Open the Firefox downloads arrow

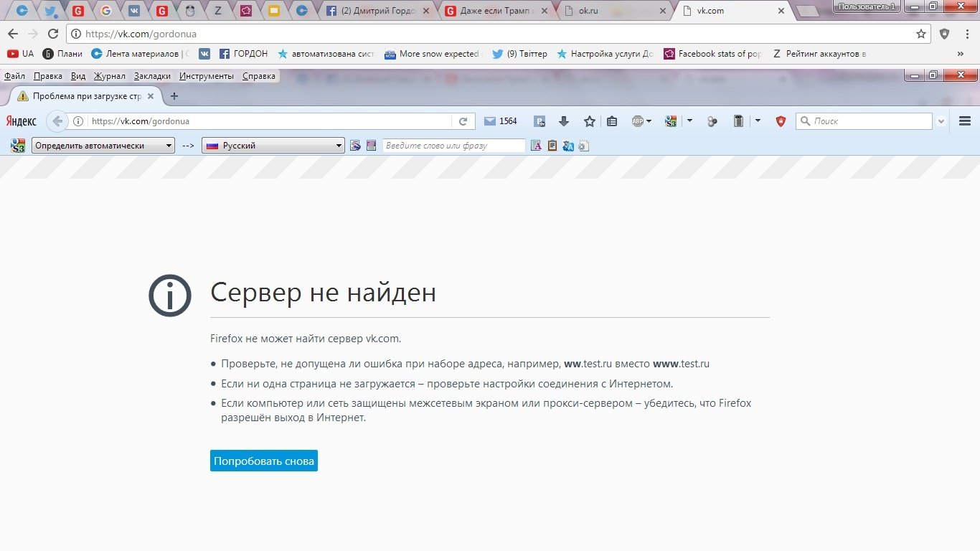click(x=564, y=121)
